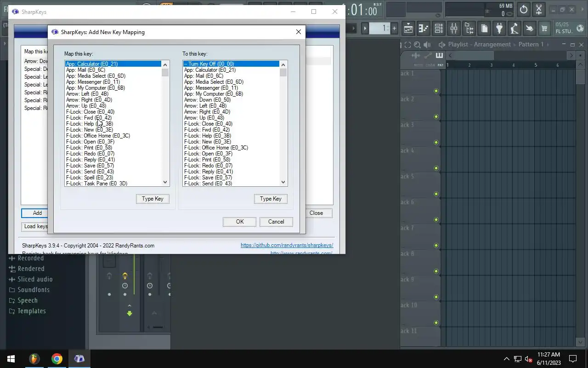Show the Channel rack via toolbar icon
This screenshot has height=368, width=588.
[x=439, y=29]
